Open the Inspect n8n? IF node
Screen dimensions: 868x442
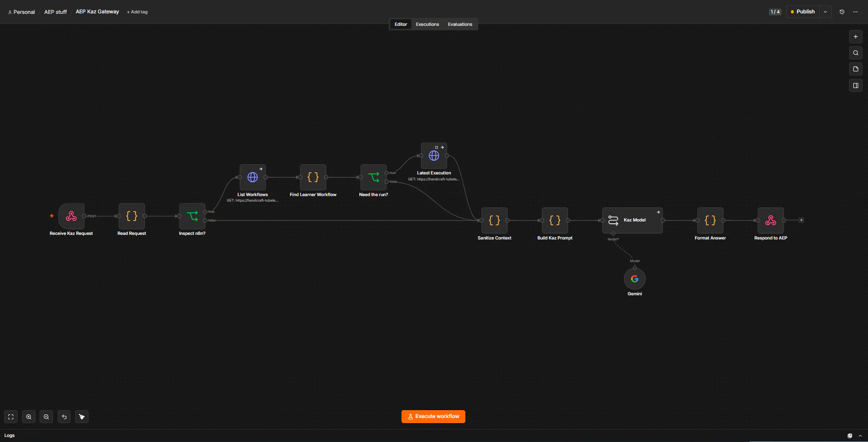[x=192, y=216]
